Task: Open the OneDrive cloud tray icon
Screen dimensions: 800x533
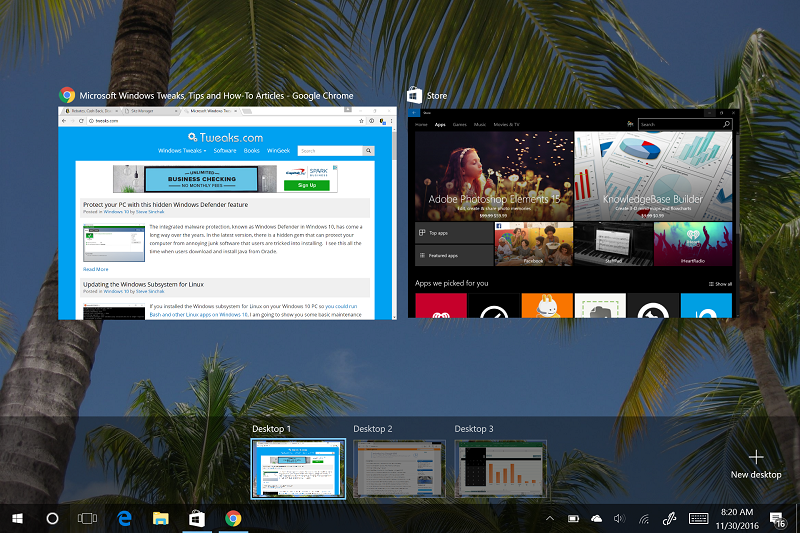Action: coord(596,519)
